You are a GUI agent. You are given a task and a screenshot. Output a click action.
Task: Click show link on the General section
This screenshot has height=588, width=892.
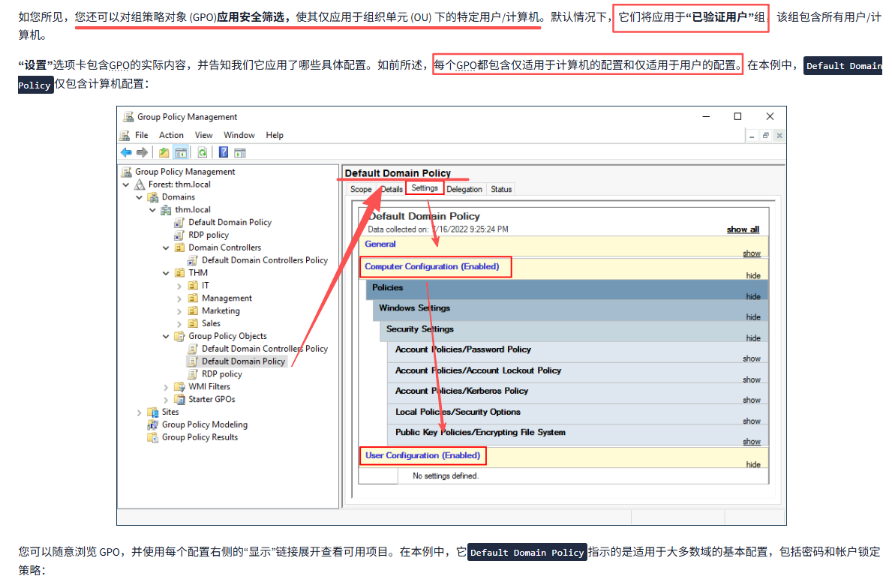point(752,253)
